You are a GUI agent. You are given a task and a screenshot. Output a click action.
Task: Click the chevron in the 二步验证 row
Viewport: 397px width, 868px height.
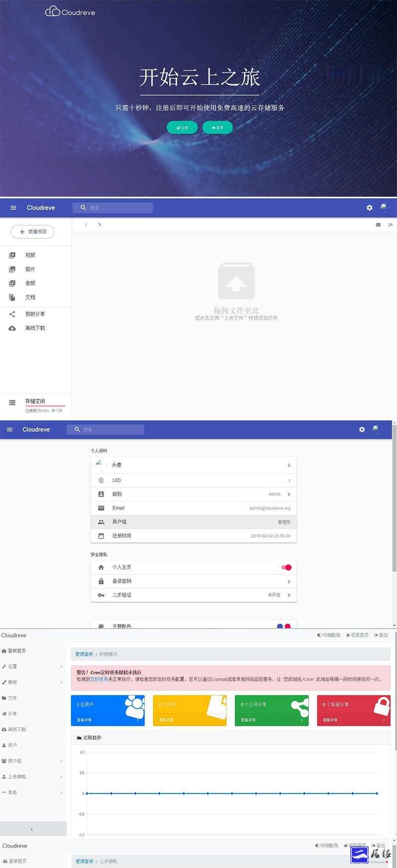pos(289,595)
